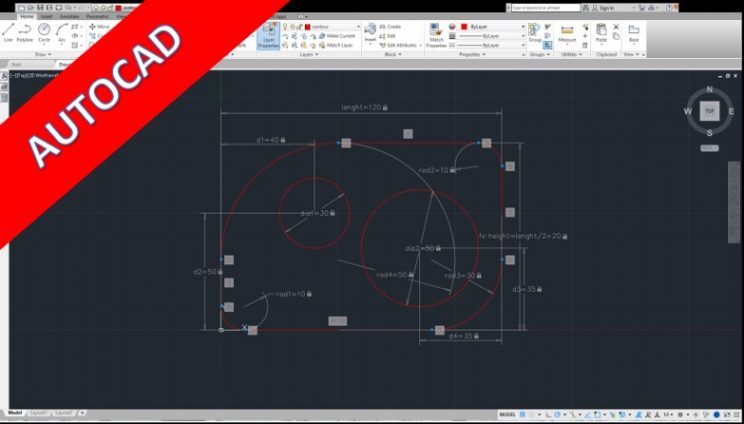Open Layer Properties manager
744x424 pixels.
(x=268, y=35)
